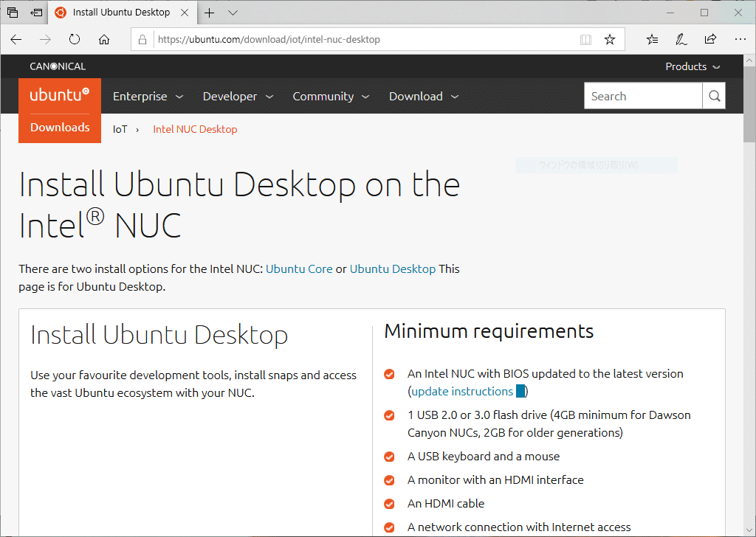756x537 pixels.
Task: Click checkmark icon beside HDMI cable item
Action: (x=389, y=504)
